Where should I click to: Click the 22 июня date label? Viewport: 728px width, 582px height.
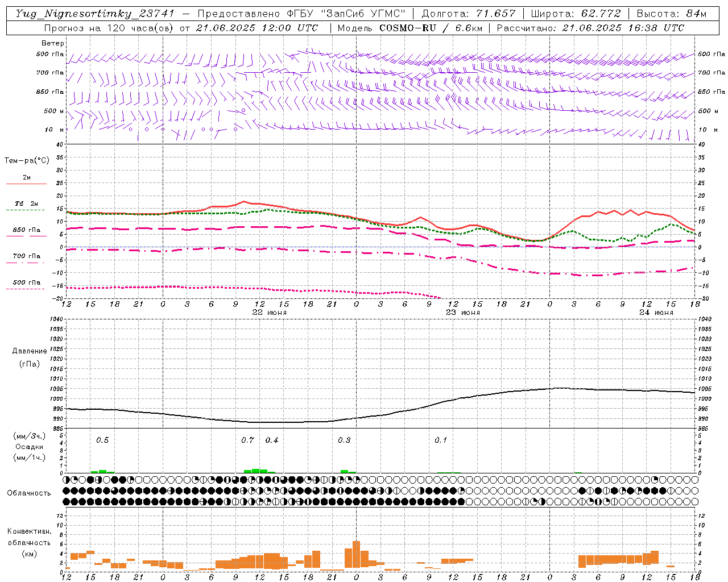pyautogui.click(x=270, y=313)
